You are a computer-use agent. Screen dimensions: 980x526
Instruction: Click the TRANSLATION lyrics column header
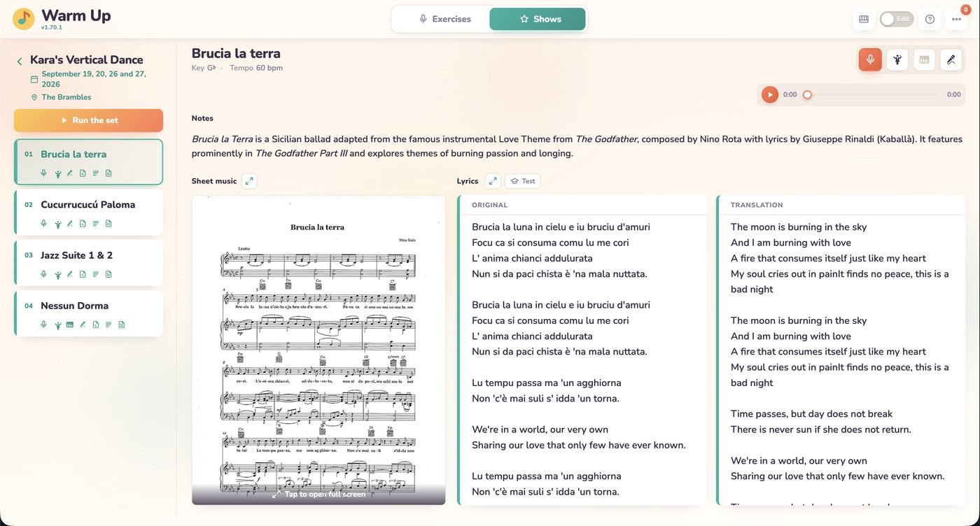pyautogui.click(x=757, y=205)
